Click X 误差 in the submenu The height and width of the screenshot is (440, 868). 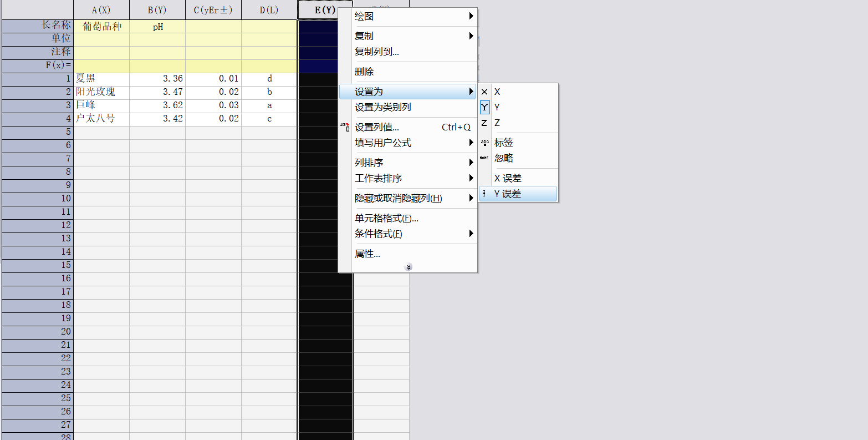[x=507, y=179]
